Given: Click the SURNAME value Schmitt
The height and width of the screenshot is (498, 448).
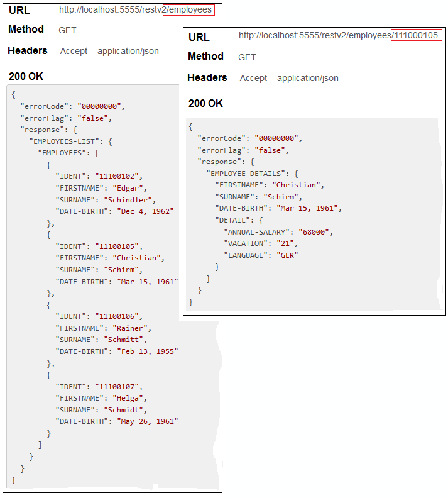Looking at the screenshot, I should [x=123, y=340].
